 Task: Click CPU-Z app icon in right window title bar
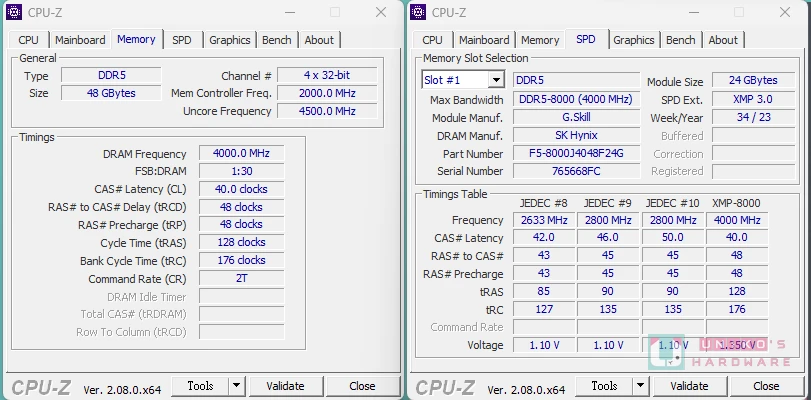(x=418, y=11)
